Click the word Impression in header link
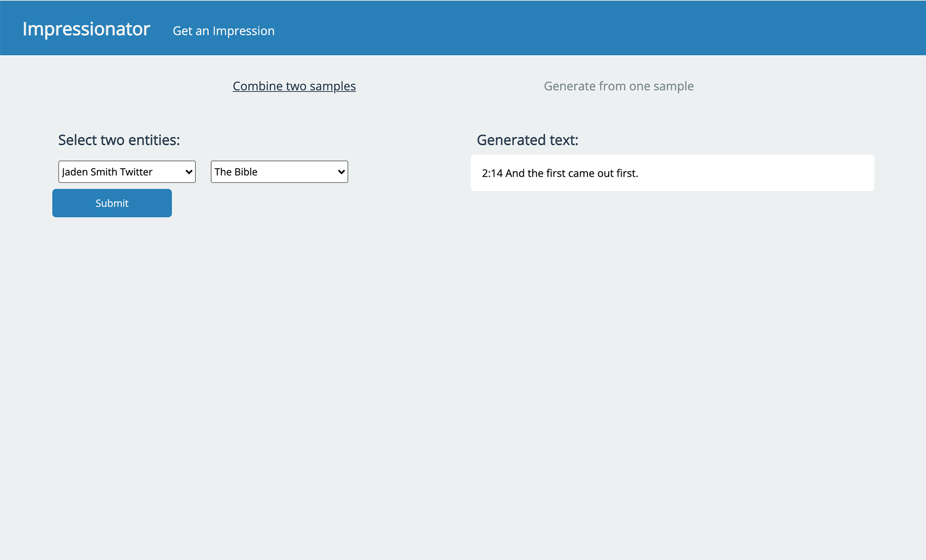 click(243, 31)
